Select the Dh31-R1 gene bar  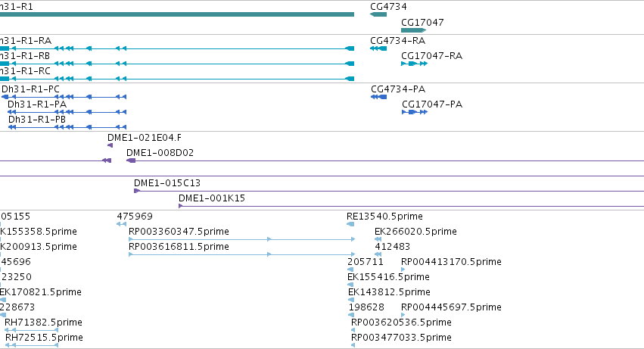pos(177,14)
